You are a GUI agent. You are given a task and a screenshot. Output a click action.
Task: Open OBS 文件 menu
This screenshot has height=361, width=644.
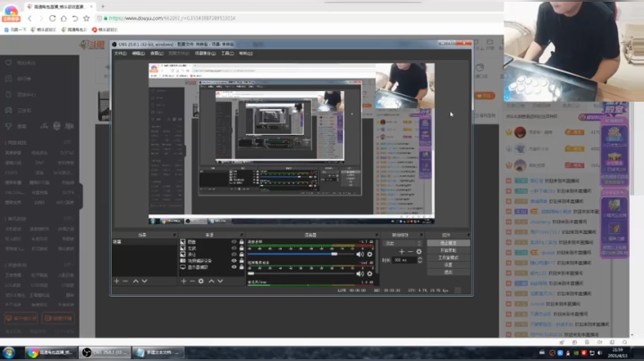click(x=120, y=54)
